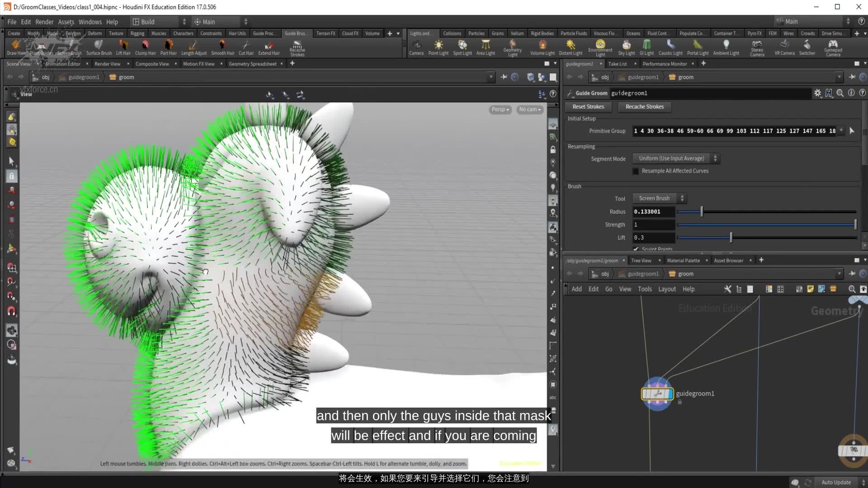Open parameter gear settings menu

point(817,93)
